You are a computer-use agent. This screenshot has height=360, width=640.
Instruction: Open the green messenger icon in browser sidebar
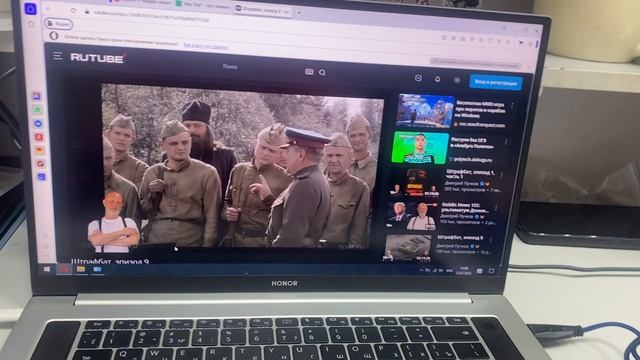click(x=38, y=110)
